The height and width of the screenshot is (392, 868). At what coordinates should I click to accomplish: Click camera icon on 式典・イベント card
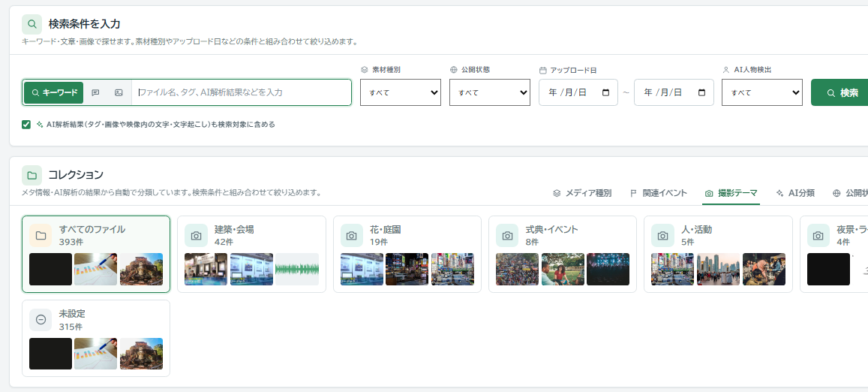(x=507, y=235)
